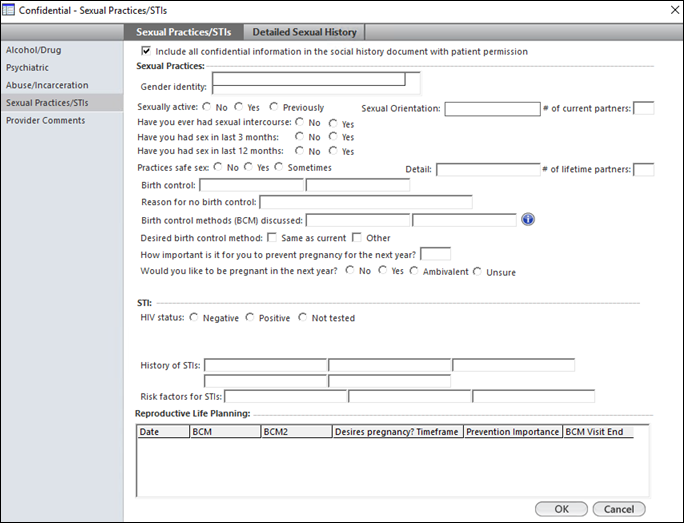The height and width of the screenshot is (523, 684).
Task: Click the Reason for no birth control field
Action: (366, 202)
